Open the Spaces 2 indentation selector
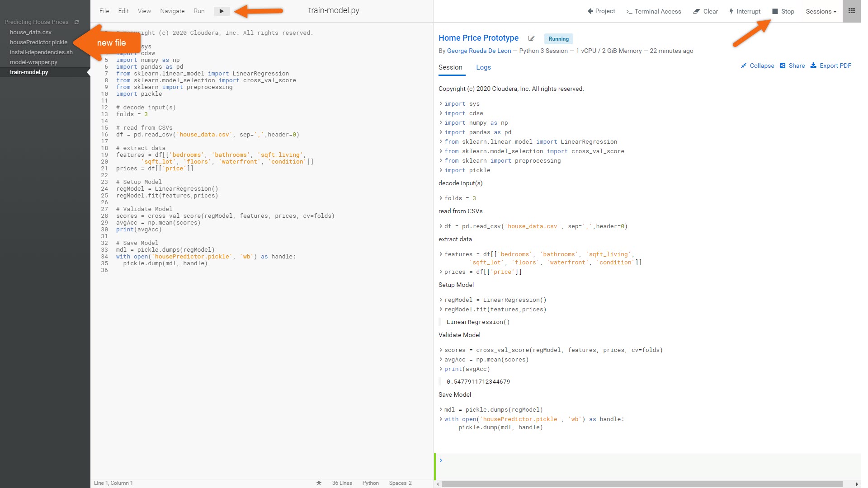 [x=400, y=483]
